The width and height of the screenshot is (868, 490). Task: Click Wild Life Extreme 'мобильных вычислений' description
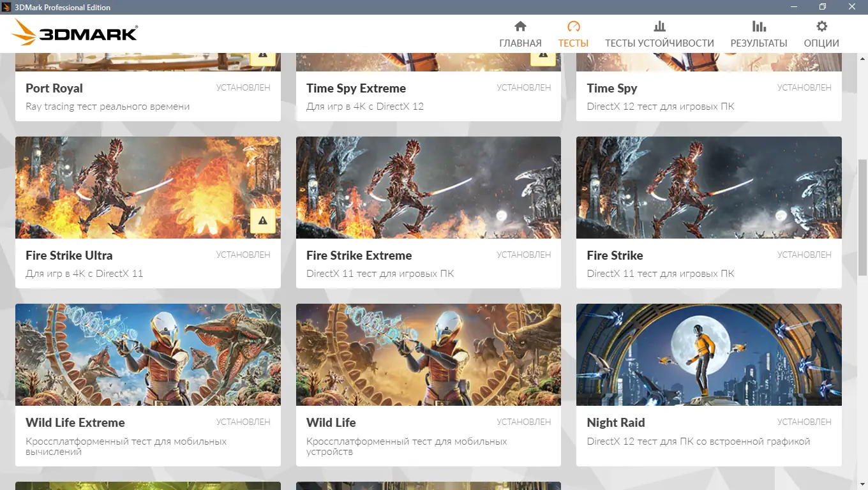point(126,446)
